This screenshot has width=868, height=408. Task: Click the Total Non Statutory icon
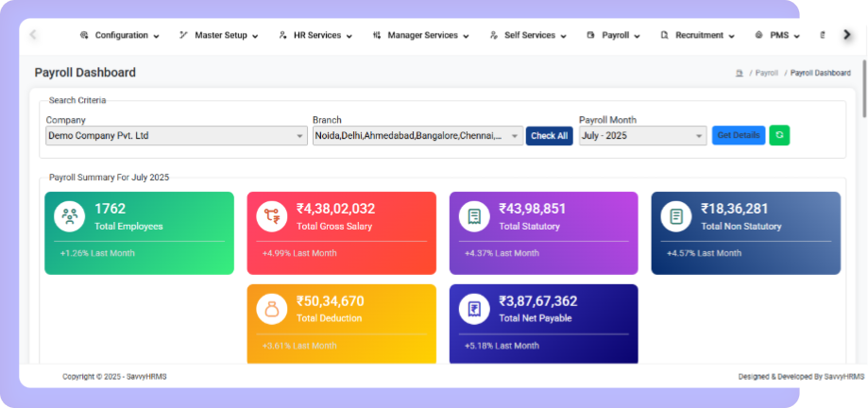[x=675, y=215]
